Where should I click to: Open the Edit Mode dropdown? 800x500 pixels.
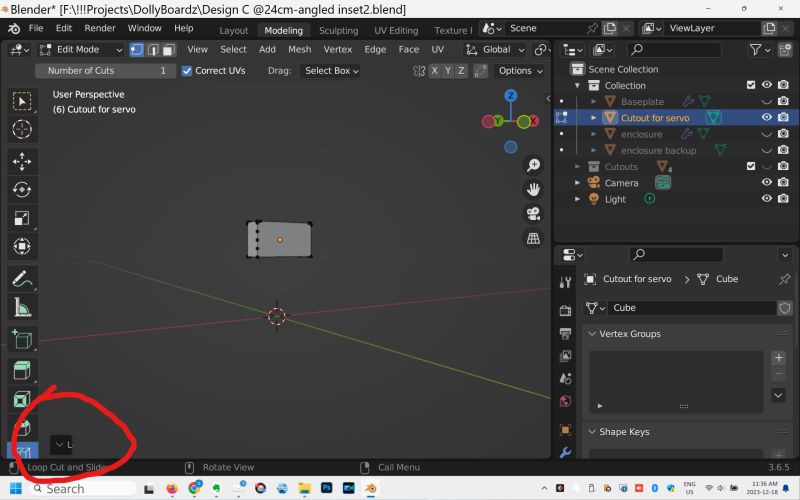[x=82, y=49]
